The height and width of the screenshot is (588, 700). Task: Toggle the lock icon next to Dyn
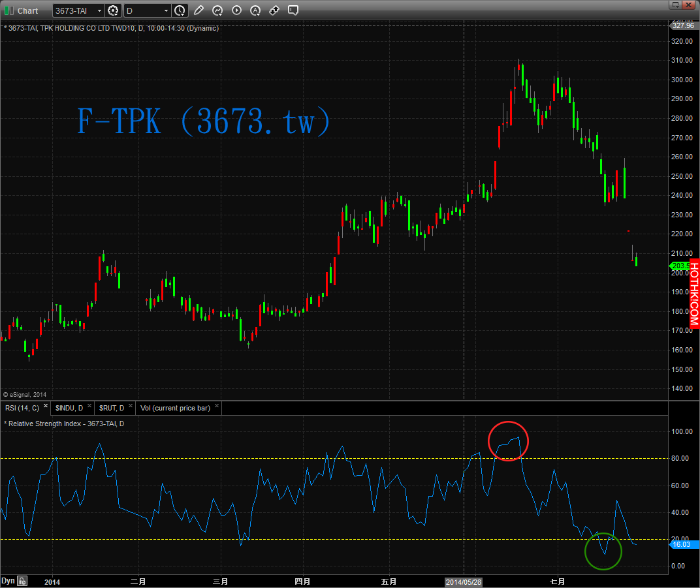(22, 581)
